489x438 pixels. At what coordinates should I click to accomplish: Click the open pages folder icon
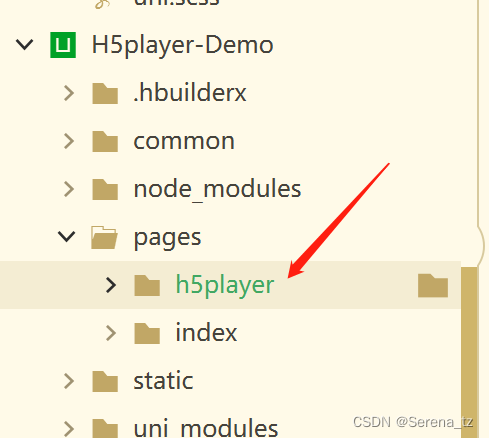coord(104,237)
